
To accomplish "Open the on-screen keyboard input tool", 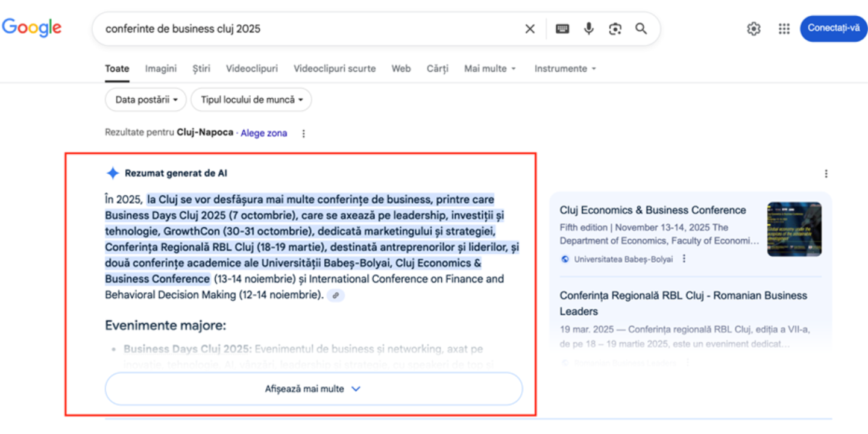I will click(562, 29).
